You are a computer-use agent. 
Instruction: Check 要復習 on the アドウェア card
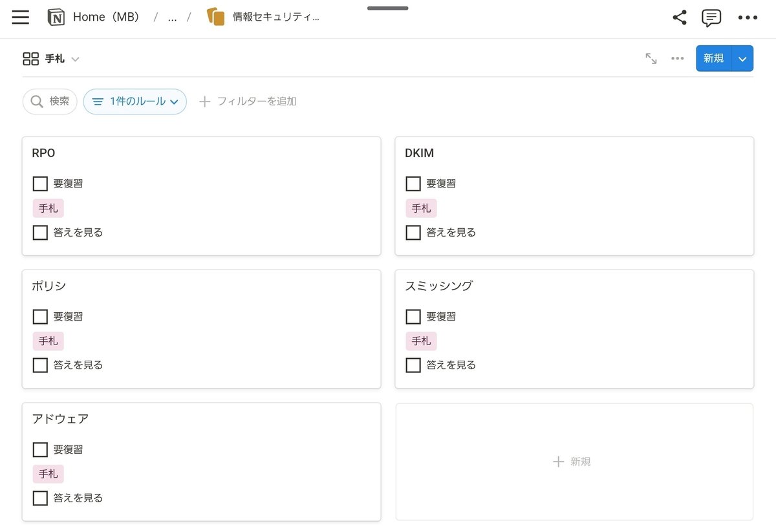[40, 449]
